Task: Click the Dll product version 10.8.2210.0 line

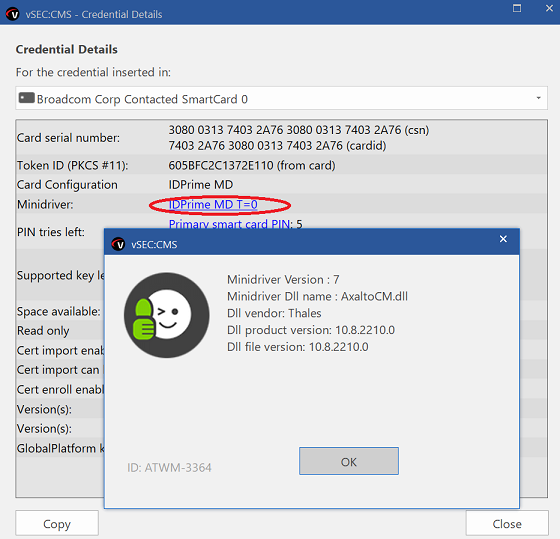Action: (311, 330)
